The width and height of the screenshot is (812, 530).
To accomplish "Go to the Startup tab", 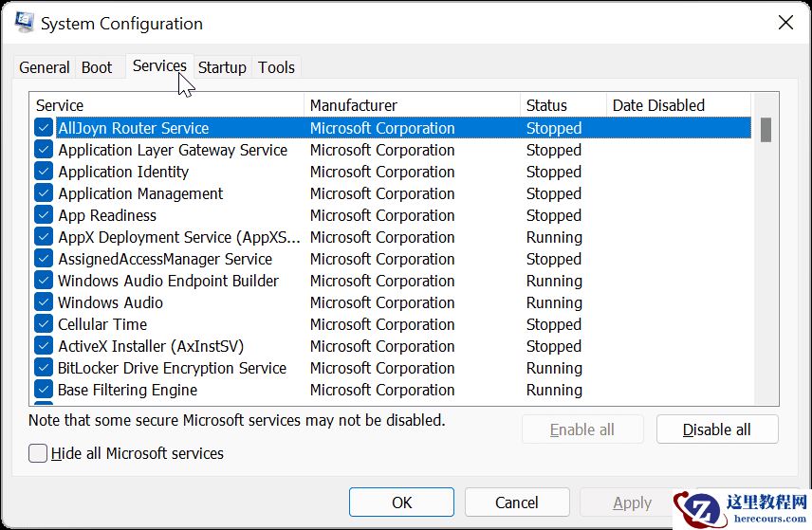I will [x=222, y=67].
